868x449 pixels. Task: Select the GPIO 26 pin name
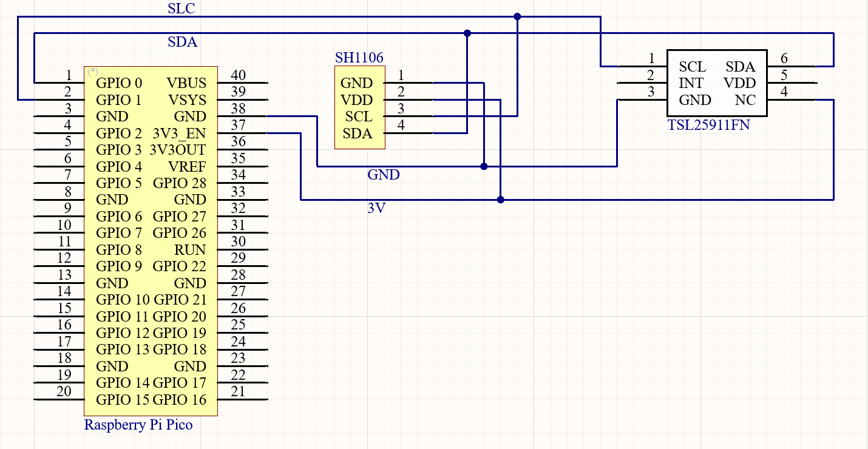pyautogui.click(x=180, y=233)
